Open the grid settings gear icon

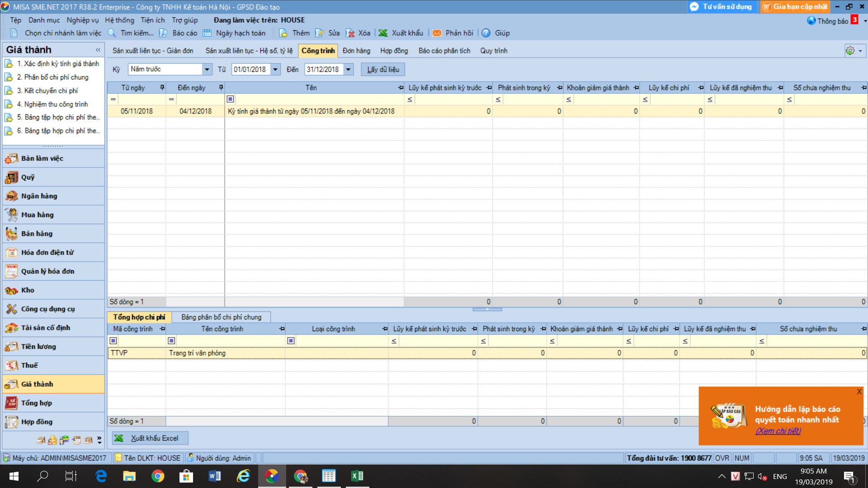[850, 51]
